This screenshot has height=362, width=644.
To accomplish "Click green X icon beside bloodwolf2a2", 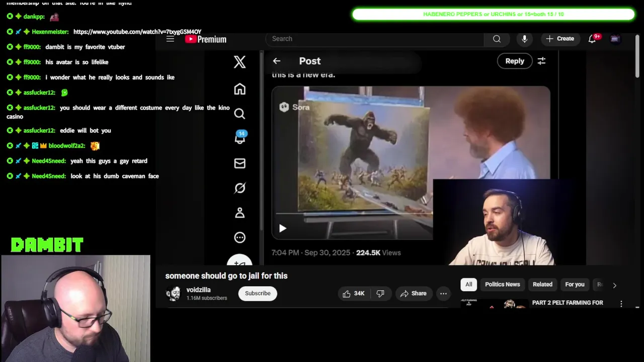I will click(10, 146).
